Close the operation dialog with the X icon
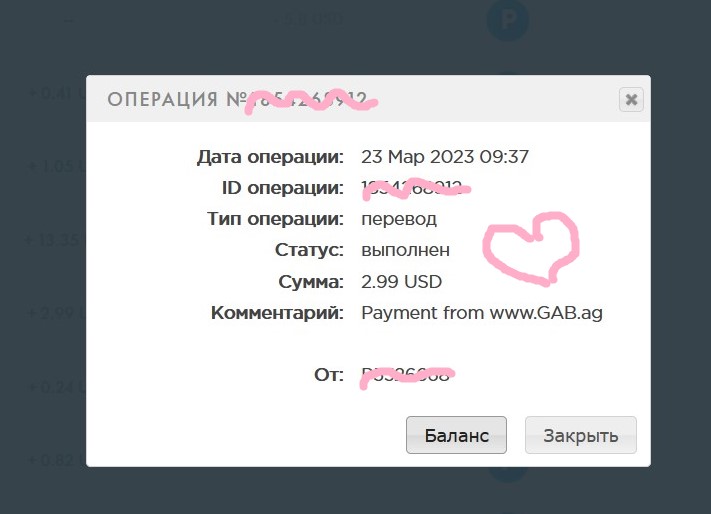The image size is (711, 514). pos(631,99)
